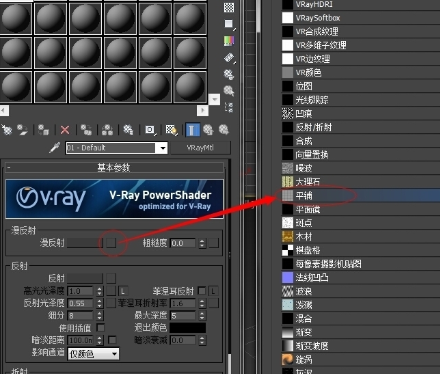The height and width of the screenshot is (374, 440).
Task: Click the 01 - Default name field
Action: 111,148
